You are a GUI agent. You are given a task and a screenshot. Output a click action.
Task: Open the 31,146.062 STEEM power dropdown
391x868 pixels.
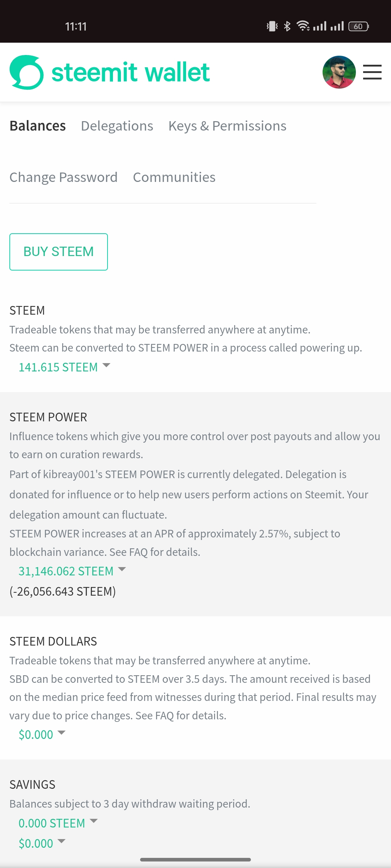[72, 571]
